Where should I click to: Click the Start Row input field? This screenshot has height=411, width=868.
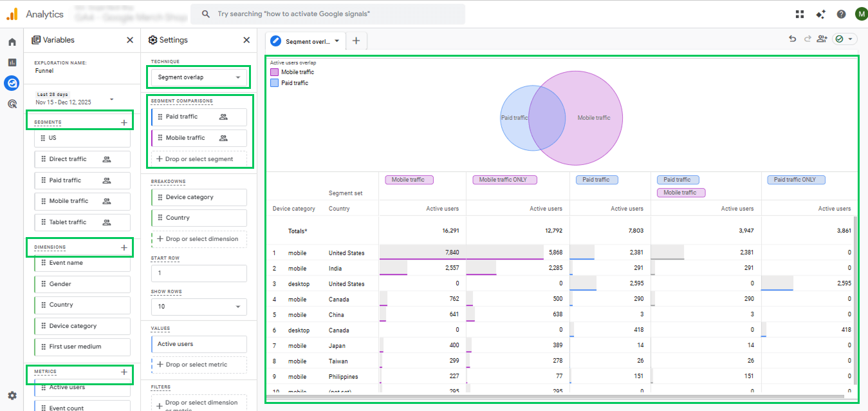click(x=199, y=273)
